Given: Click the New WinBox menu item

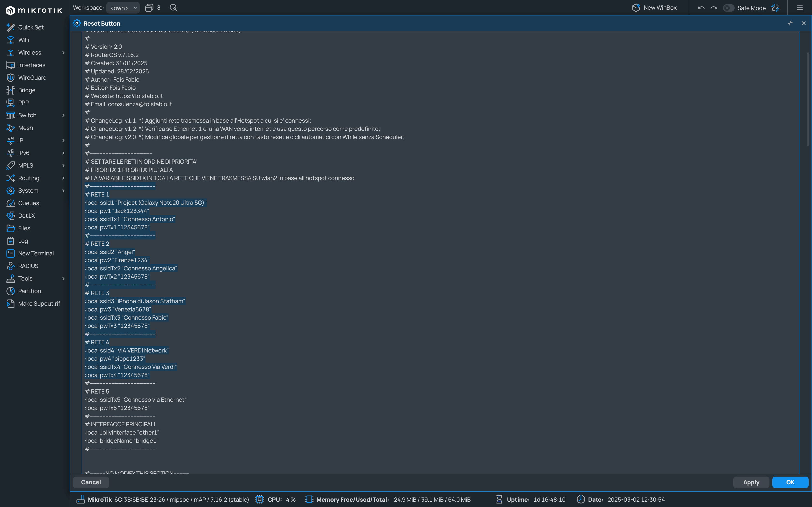Looking at the screenshot, I should [655, 7].
